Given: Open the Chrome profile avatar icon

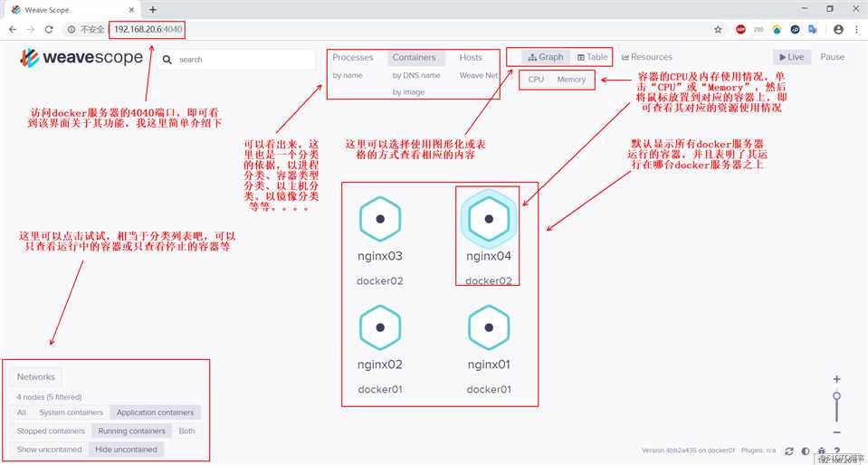Looking at the screenshot, I should tap(838, 30).
